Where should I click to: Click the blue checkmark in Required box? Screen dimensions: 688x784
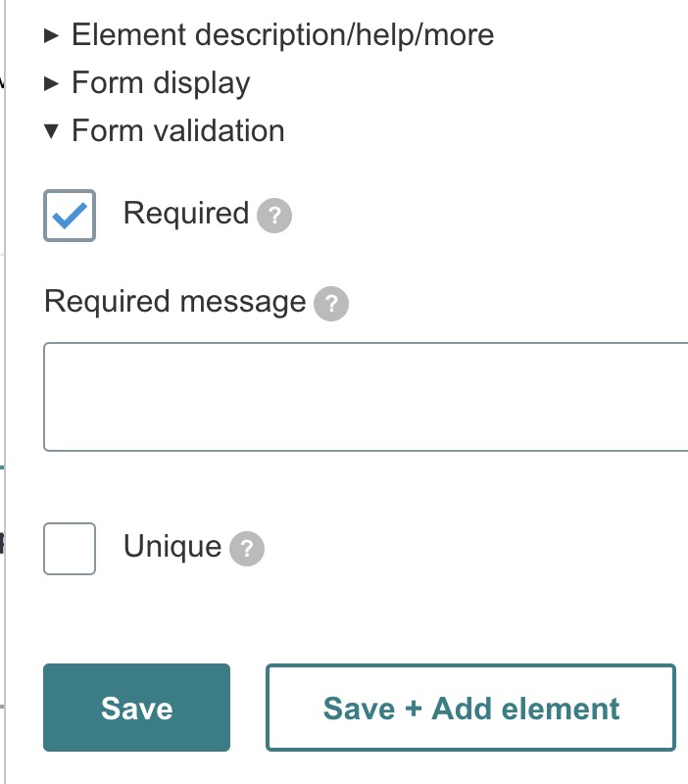pyautogui.click(x=70, y=216)
